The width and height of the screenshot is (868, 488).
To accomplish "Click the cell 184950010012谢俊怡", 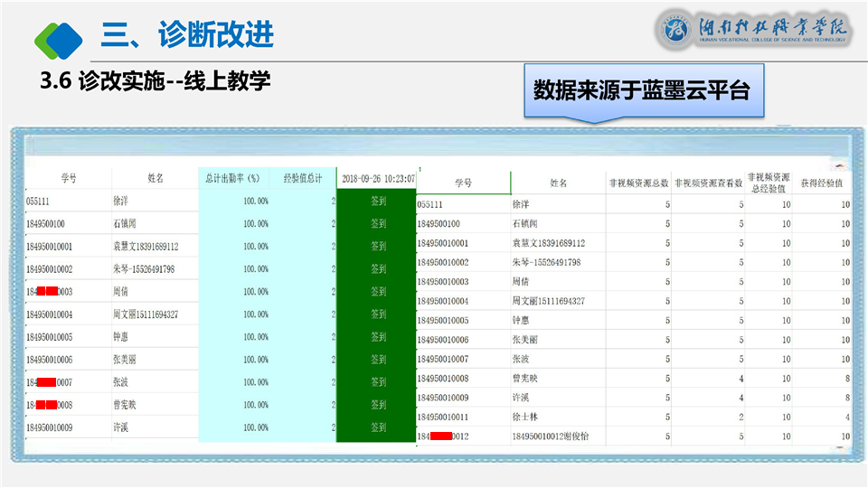I will [550, 437].
